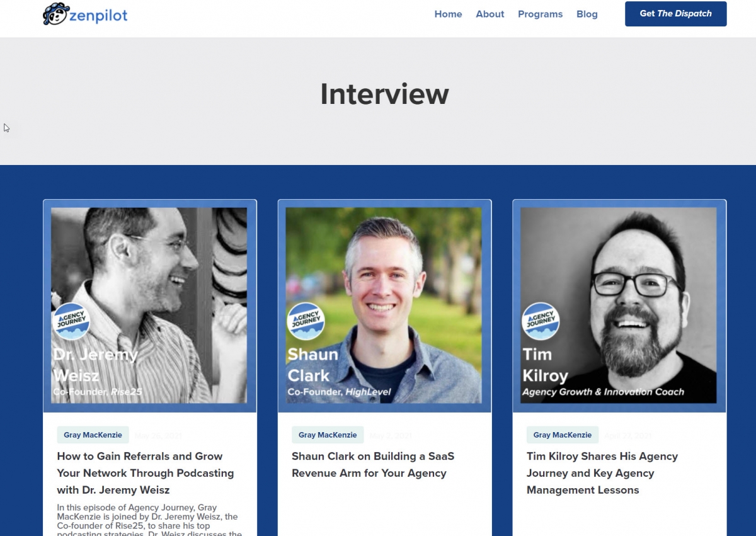
Task: Click the zenpilot wordmark text
Action: pos(98,15)
